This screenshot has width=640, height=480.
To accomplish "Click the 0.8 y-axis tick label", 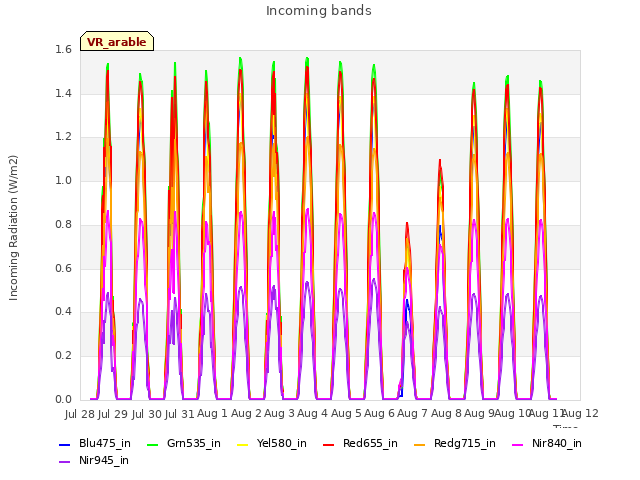I will [63, 224].
